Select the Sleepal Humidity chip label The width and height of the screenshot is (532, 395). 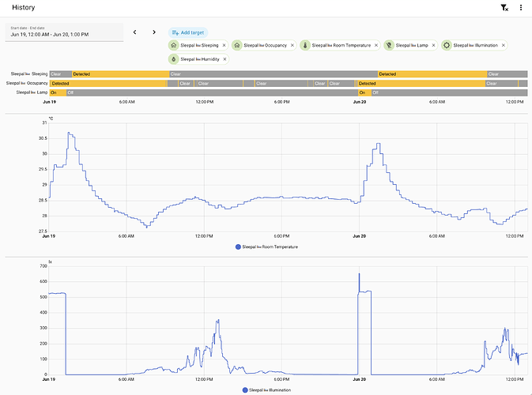click(200, 59)
